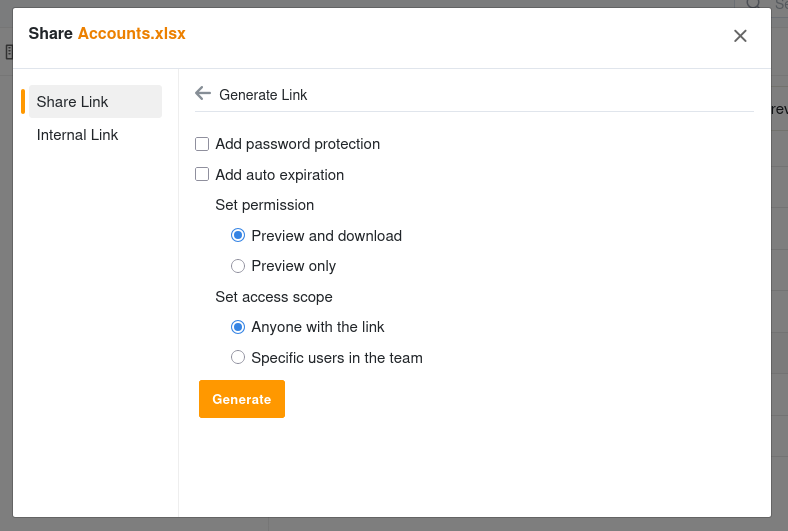Viewport: 788px width, 531px height.
Task: Close the Share Accounts.xlsx dialog
Action: pyautogui.click(x=740, y=36)
